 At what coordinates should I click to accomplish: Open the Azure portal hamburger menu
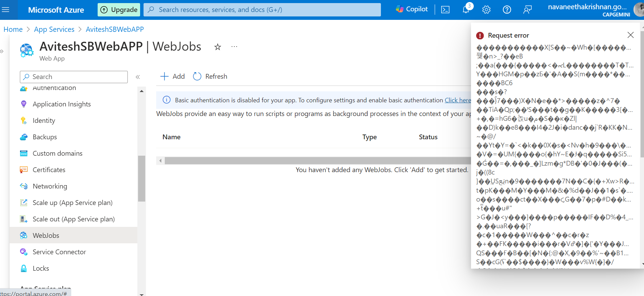(x=5, y=10)
